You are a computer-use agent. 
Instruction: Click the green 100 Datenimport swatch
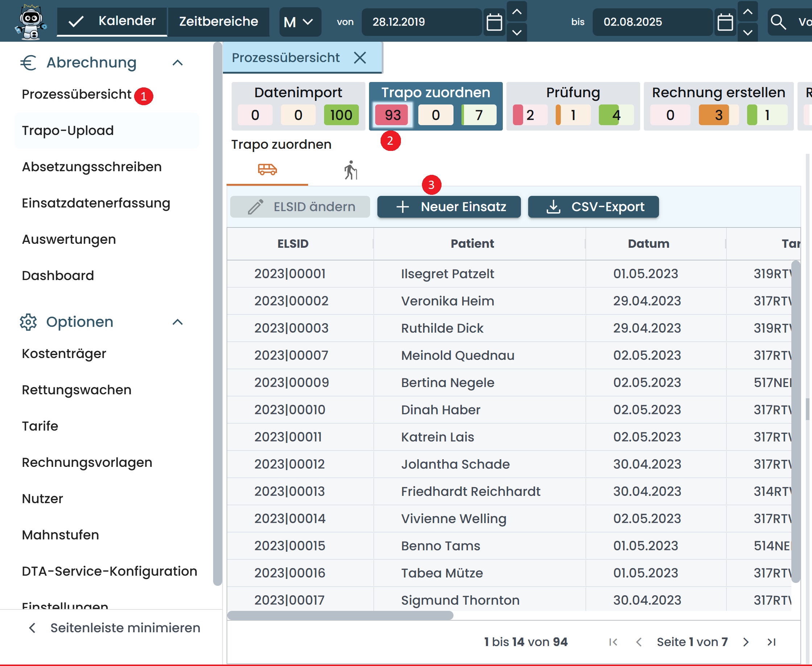341,115
